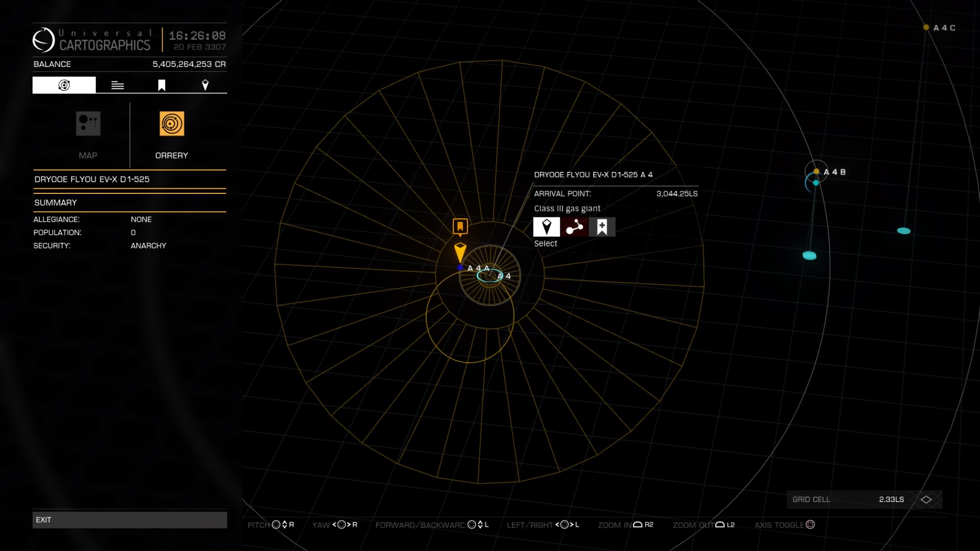This screenshot has height=551, width=980.
Task: Click the PITCH control hint
Action: coord(271,524)
